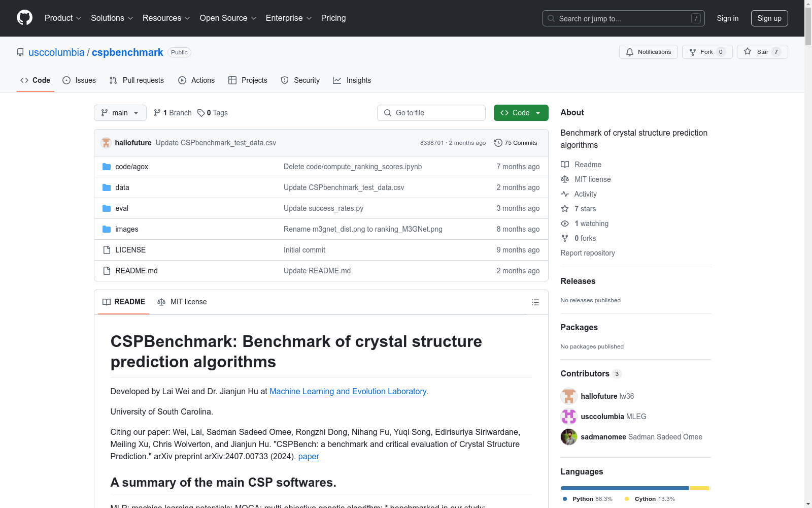The height and width of the screenshot is (508, 812).
Task: Open the GitHub home logo
Action: tap(24, 18)
